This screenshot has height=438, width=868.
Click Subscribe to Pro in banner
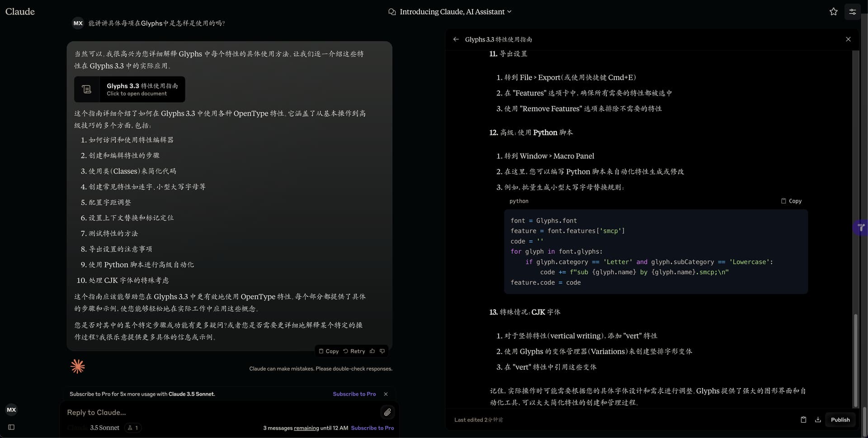(354, 394)
